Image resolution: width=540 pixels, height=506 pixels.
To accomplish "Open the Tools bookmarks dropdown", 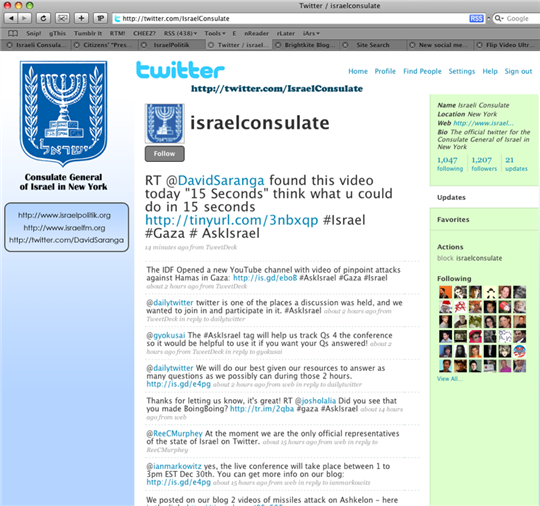I will 215,33.
